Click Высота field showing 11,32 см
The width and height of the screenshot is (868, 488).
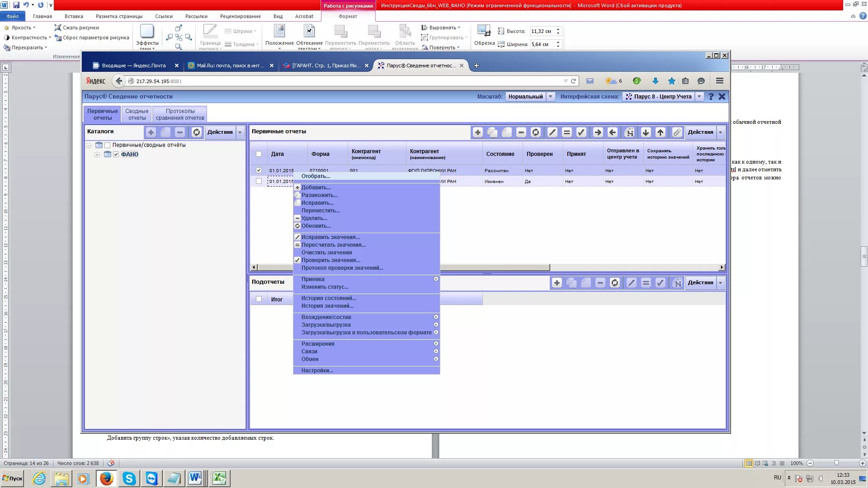point(542,31)
